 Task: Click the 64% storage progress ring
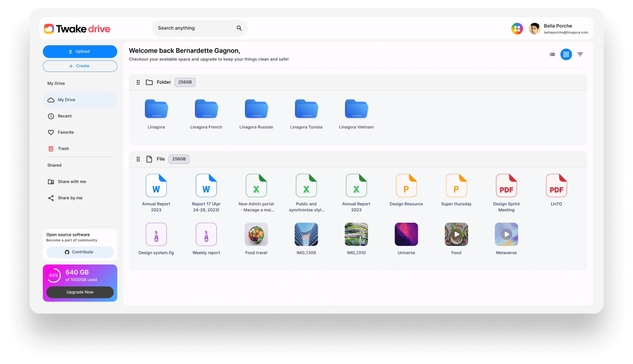[x=54, y=275]
